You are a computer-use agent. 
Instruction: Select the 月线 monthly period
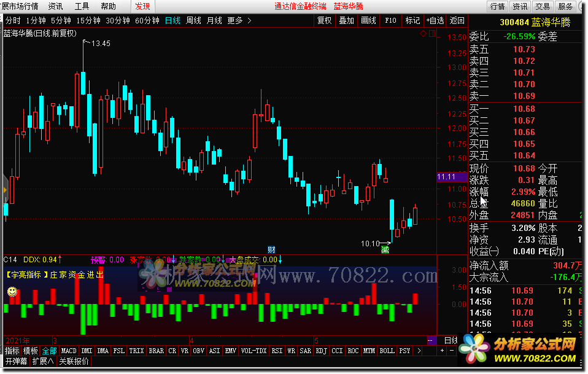(x=214, y=21)
